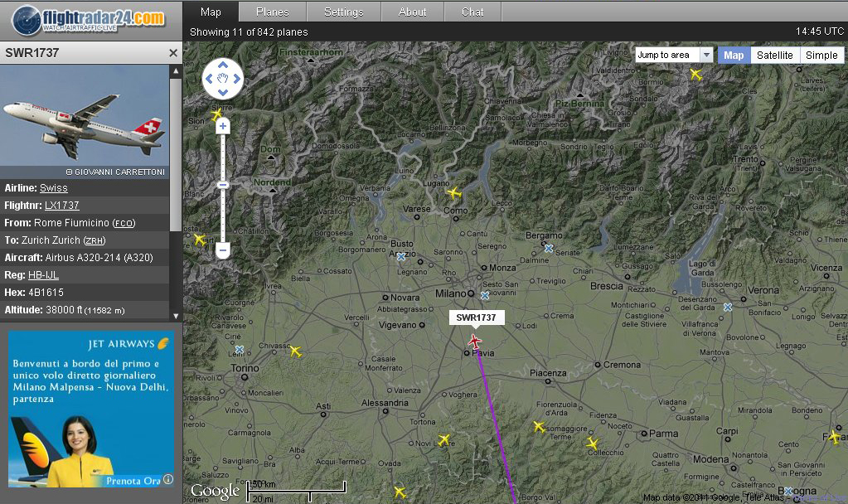Click the red SWR1737 plane icon near Pavia
This screenshot has width=848, height=504.
click(474, 342)
